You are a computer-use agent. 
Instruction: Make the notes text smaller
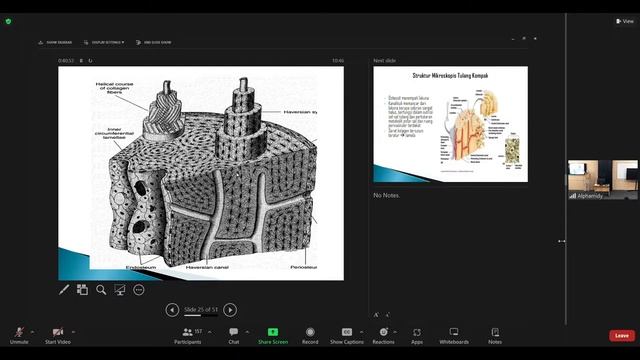[387, 315]
